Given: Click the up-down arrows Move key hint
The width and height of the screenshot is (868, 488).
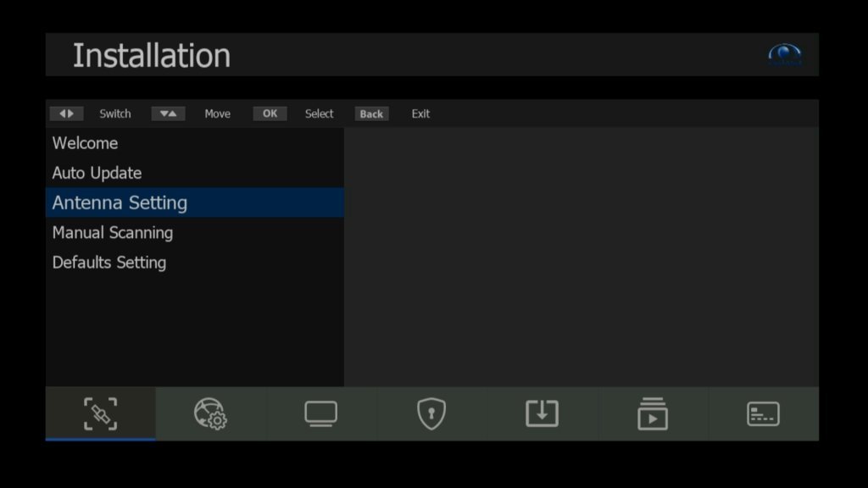Looking at the screenshot, I should 169,114.
